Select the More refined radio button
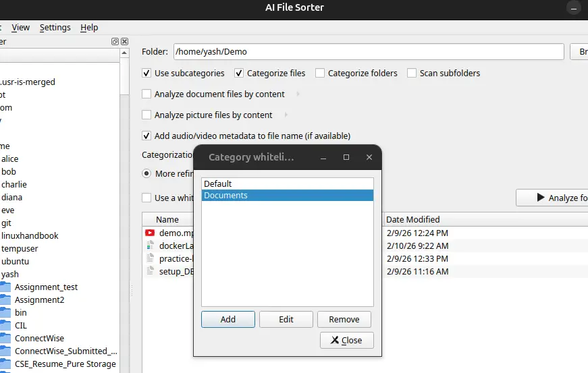The image size is (588, 373). (146, 173)
